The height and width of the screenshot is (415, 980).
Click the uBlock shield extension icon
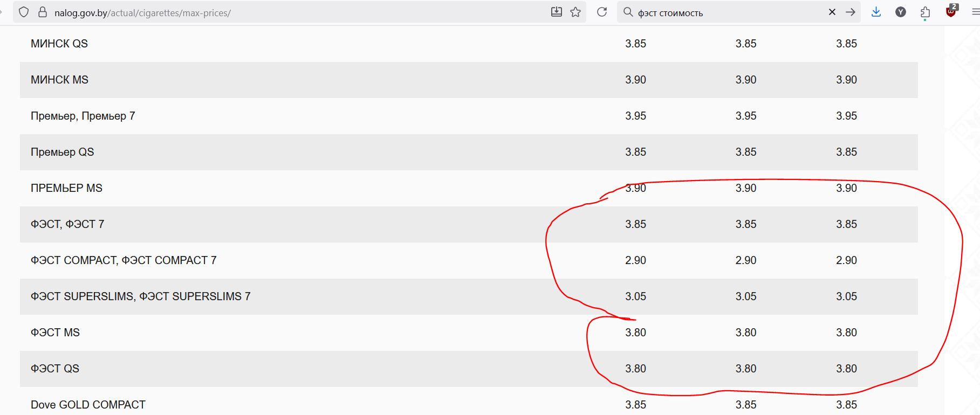tap(951, 11)
